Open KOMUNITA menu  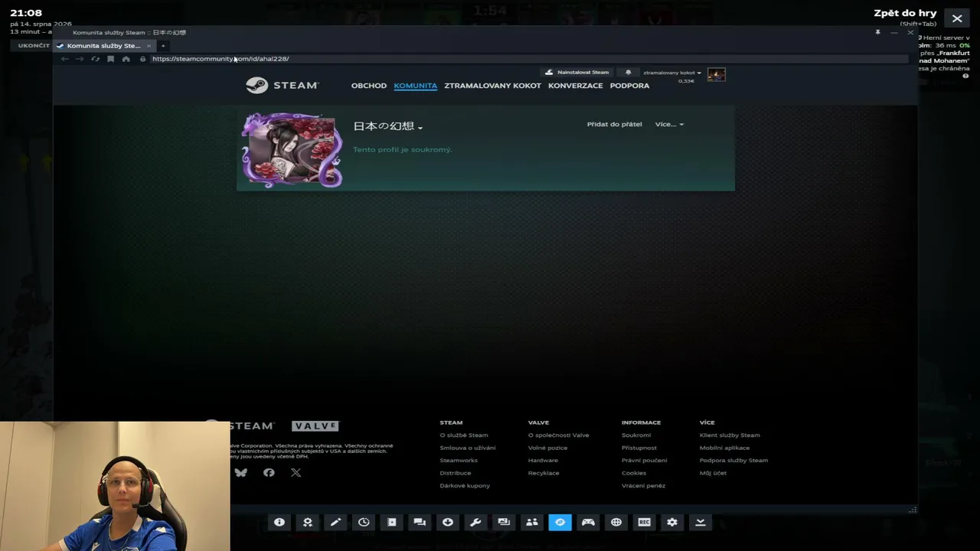[416, 86]
